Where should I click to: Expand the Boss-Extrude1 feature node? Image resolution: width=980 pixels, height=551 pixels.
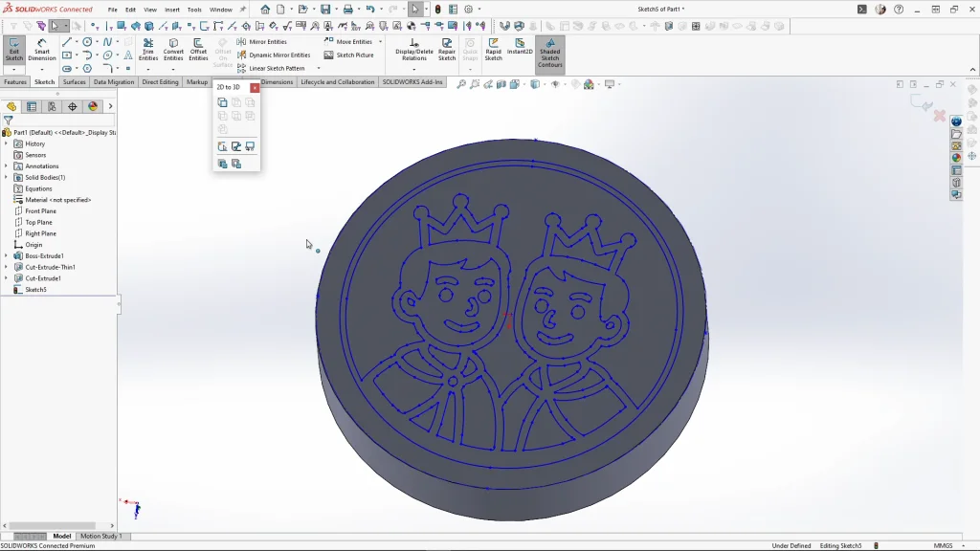pos(6,256)
